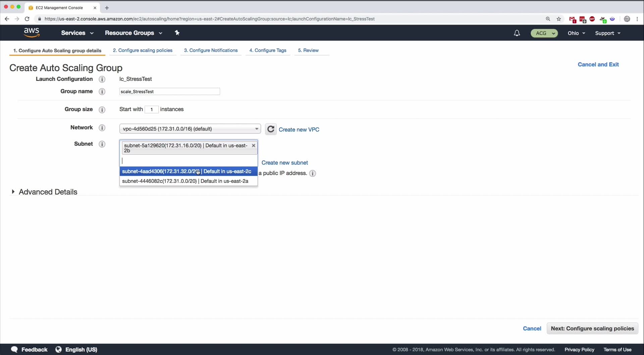This screenshot has height=355, width=644.
Task: Show info icon next to Network
Action: [102, 128]
